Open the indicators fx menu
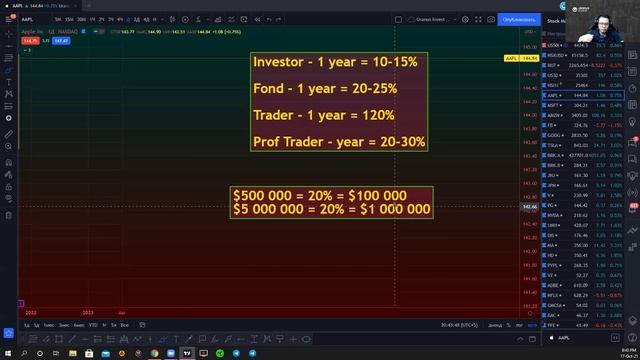This screenshot has height=360, width=640. (198, 20)
